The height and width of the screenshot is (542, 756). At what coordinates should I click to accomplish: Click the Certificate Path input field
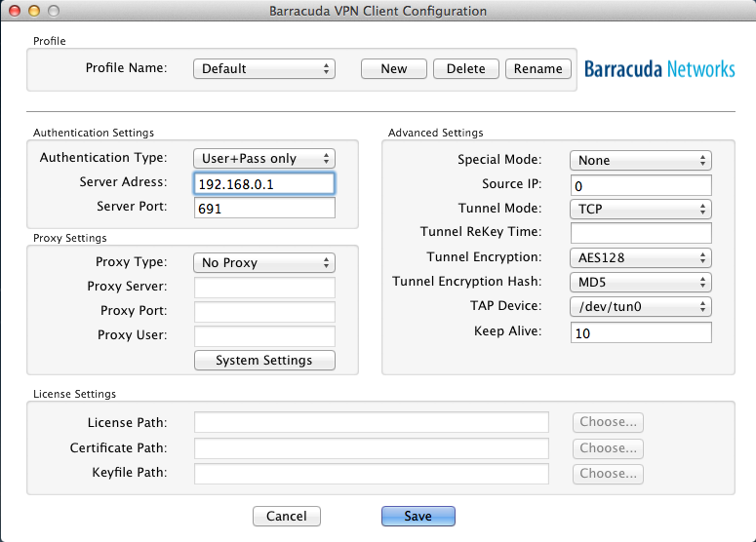pos(372,448)
